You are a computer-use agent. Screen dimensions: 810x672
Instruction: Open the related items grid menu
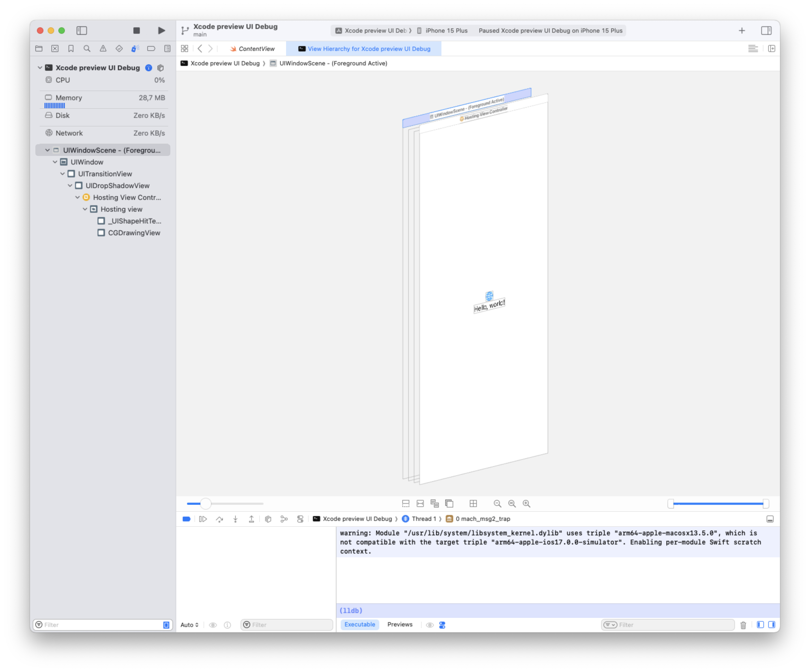185,48
